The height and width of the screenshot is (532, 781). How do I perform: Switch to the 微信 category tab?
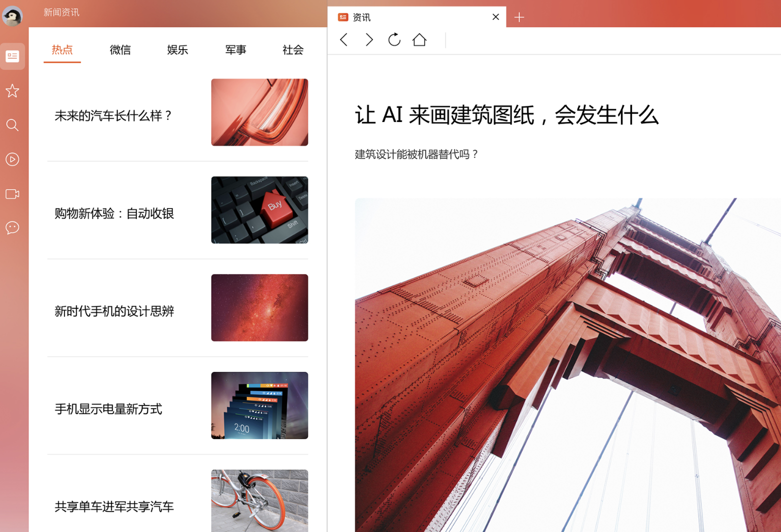click(120, 50)
